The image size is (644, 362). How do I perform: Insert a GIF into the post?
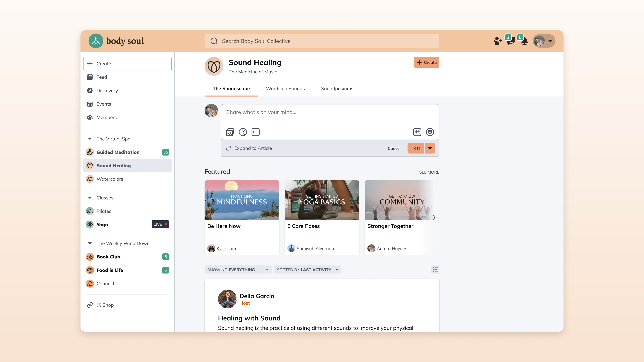point(255,132)
